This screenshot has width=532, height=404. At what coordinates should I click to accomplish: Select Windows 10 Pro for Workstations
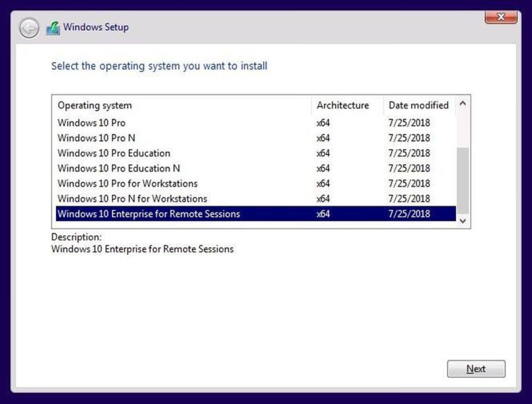(x=127, y=184)
